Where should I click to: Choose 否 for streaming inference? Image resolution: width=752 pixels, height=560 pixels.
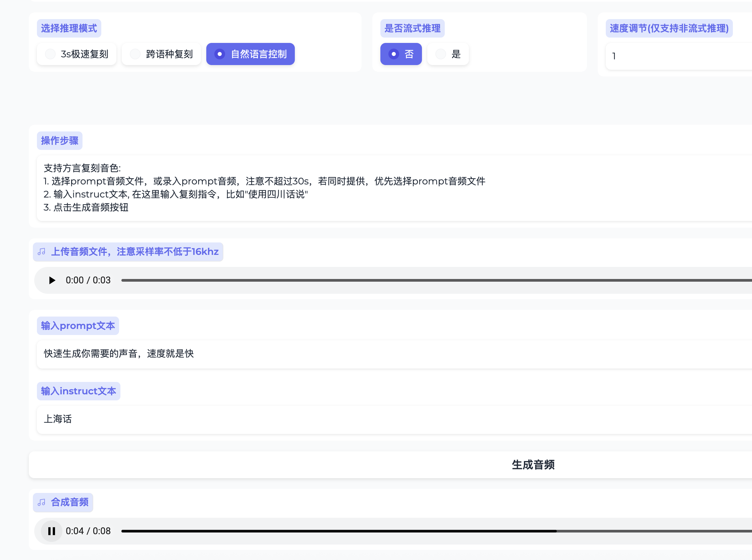click(401, 54)
